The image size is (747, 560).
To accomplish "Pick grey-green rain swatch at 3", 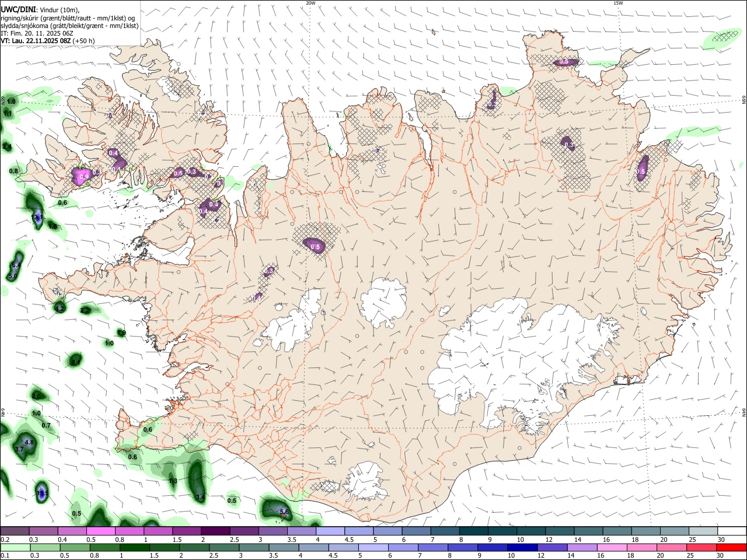I will point(253,547).
